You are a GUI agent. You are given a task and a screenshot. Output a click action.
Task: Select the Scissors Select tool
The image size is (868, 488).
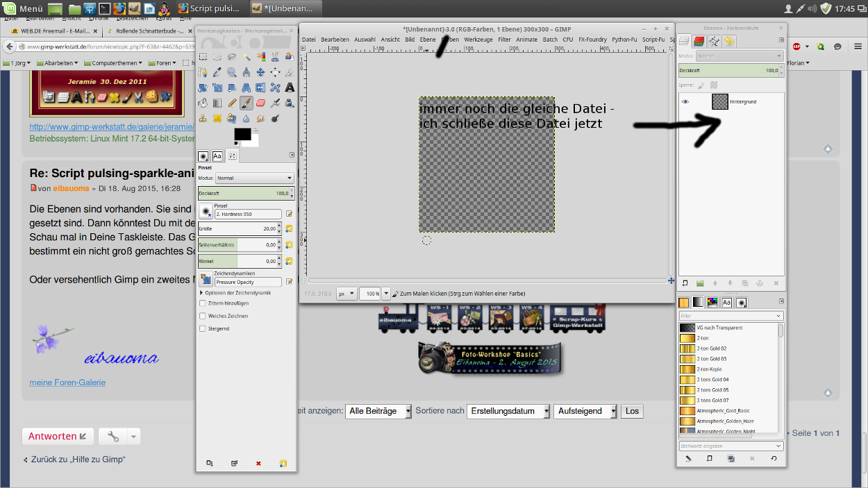275,57
